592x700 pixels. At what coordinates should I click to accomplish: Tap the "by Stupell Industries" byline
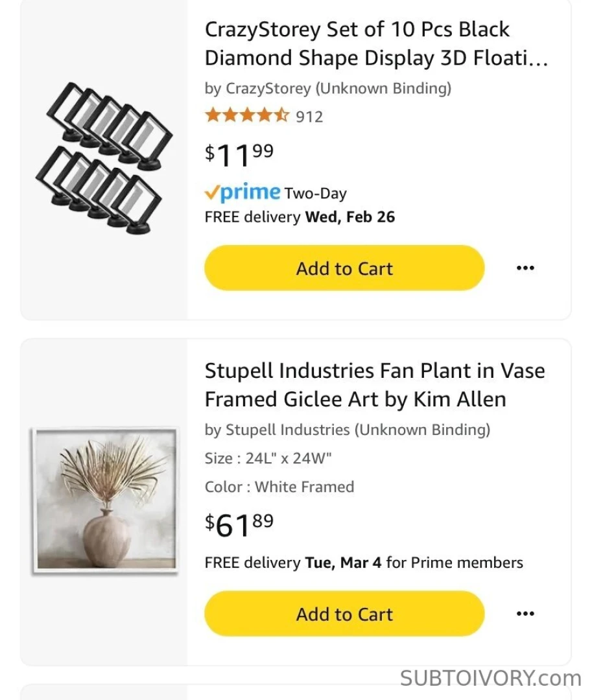[x=347, y=430]
